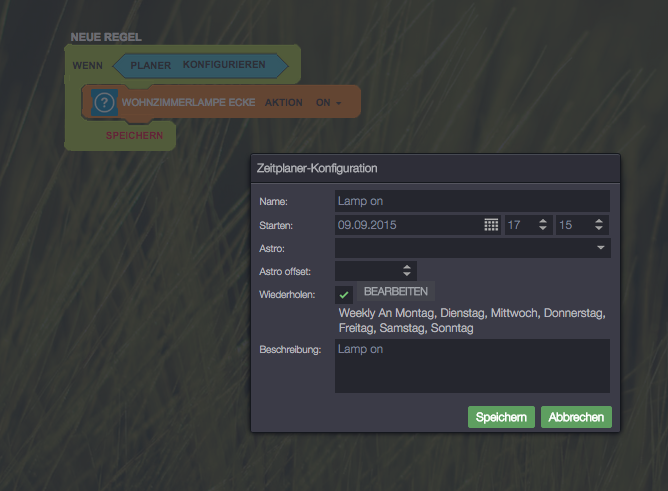The width and height of the screenshot is (668, 491).
Task: Click the PLANER KONFIGURIEREN block
Action: point(199,65)
